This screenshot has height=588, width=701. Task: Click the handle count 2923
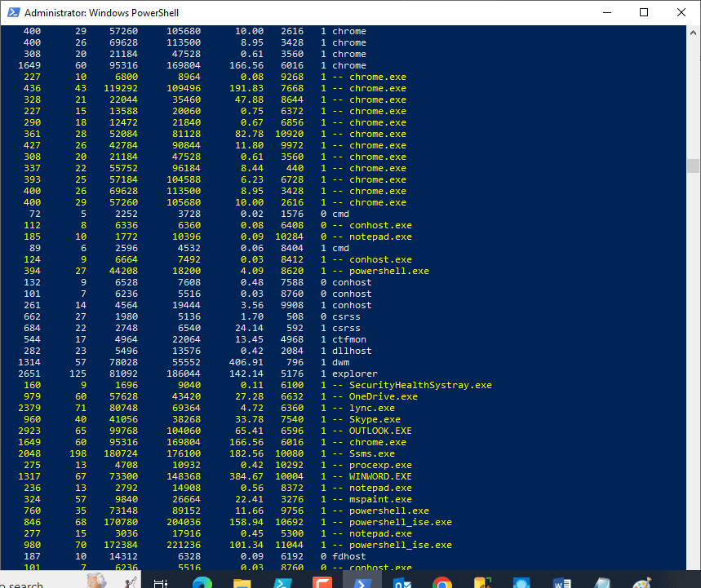29,431
